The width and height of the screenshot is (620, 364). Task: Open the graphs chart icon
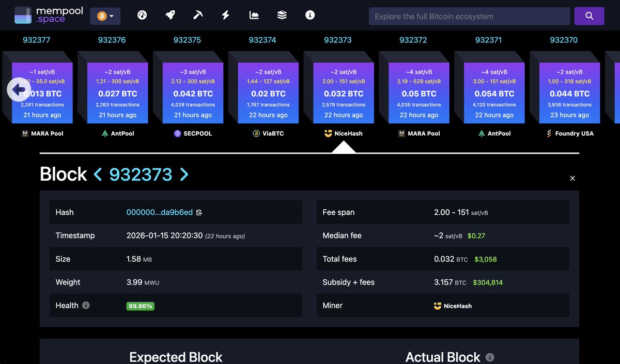pyautogui.click(x=254, y=15)
